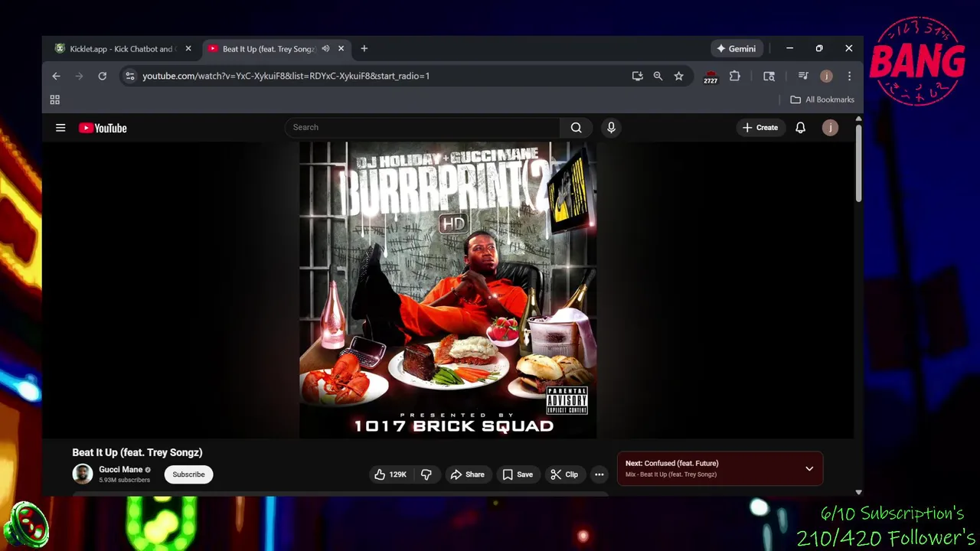Open Gemini in Chrome
This screenshot has width=980, height=551.
(x=736, y=49)
